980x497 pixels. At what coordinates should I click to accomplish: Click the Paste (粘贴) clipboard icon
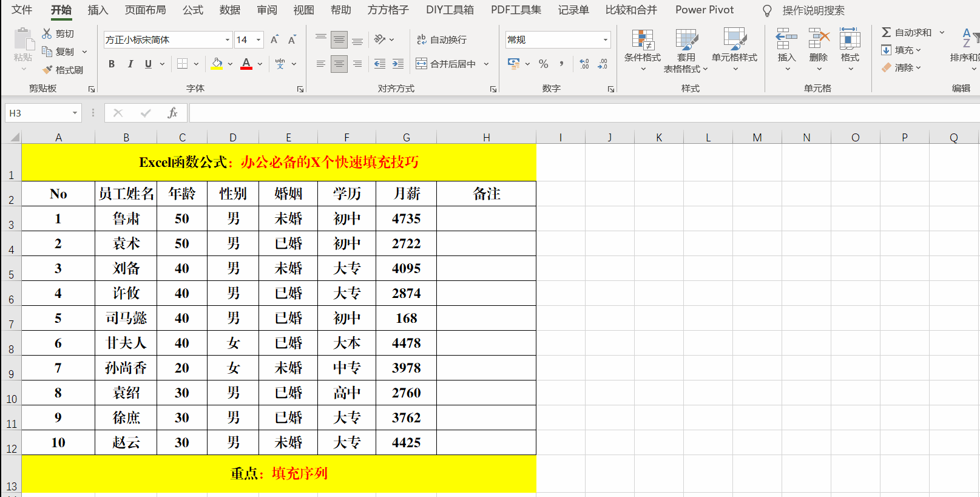click(24, 39)
